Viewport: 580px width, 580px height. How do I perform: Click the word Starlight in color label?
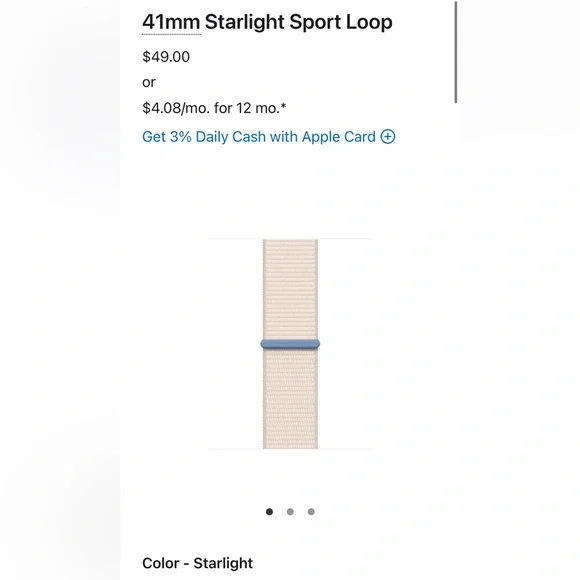(x=223, y=563)
